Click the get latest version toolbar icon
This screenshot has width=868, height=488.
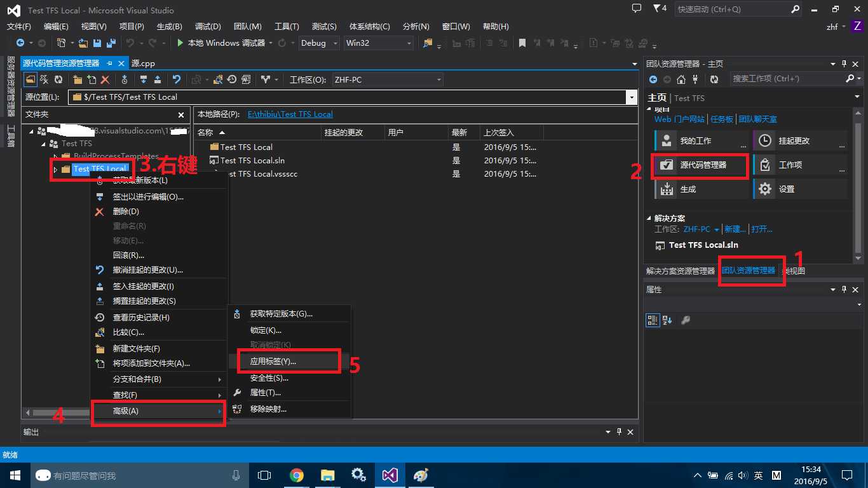[125, 79]
